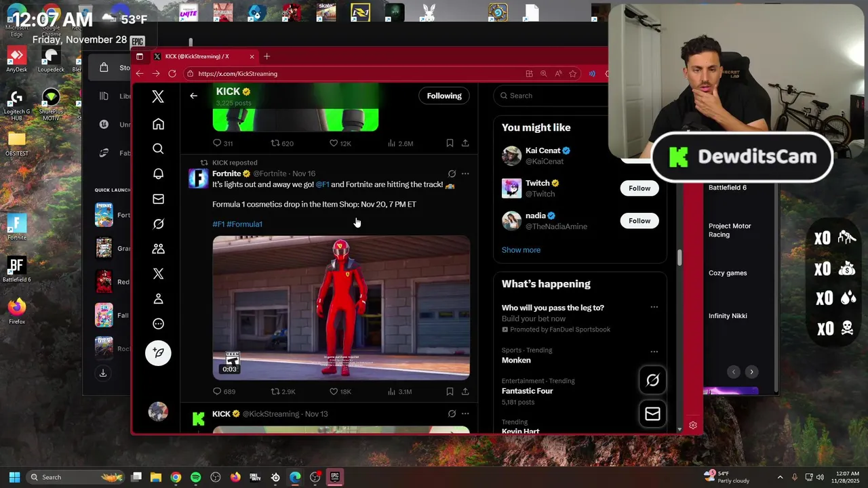Open account avatar at sidebar bottom
Image resolution: width=868 pixels, height=488 pixels.
158,411
